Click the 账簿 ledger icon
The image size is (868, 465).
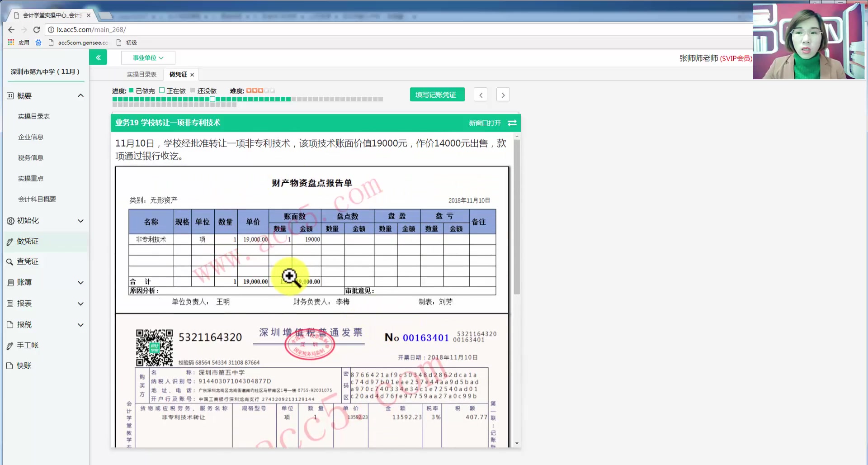click(10, 282)
